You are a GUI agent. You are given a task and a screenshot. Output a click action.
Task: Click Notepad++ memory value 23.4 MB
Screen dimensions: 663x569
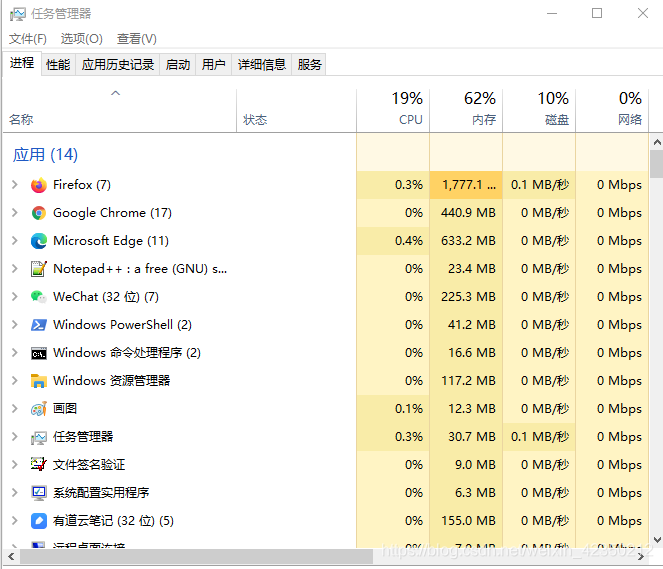tap(471, 268)
